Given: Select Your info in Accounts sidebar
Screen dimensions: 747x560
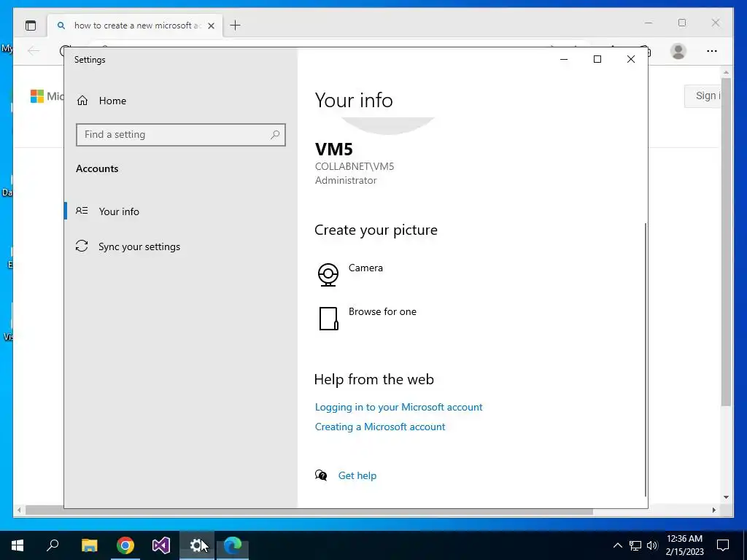Looking at the screenshot, I should [x=181, y=211].
